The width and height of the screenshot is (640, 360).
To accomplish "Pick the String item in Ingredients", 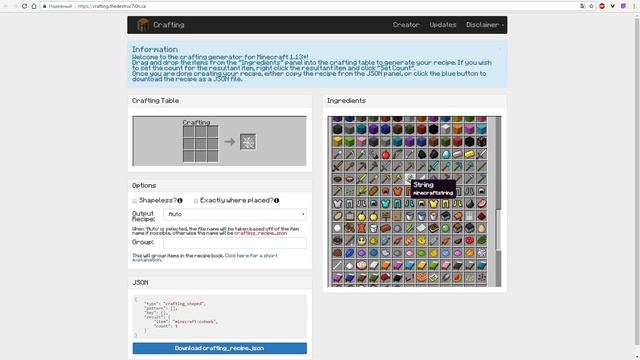I will 409,178.
